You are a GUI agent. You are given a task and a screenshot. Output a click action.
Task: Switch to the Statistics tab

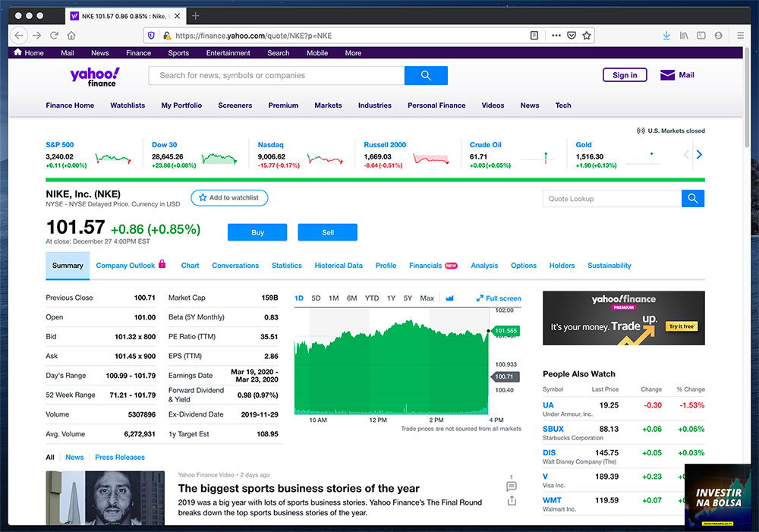tap(287, 266)
